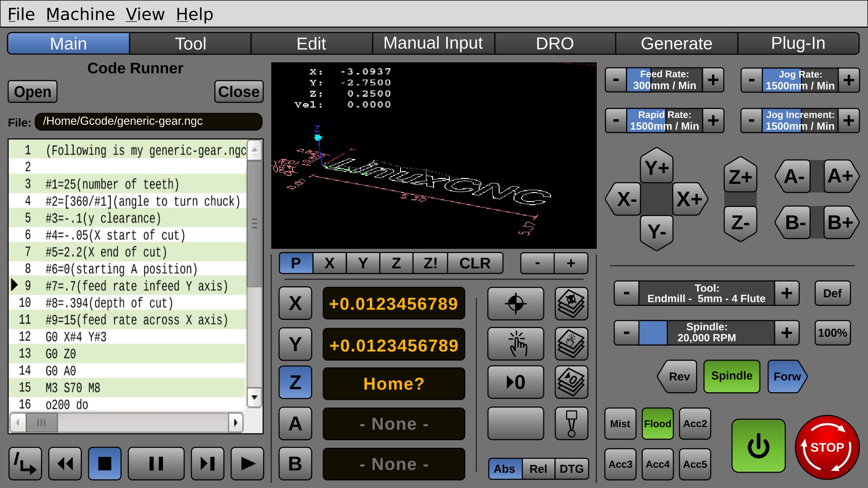Switch to the Manual Input tab
This screenshot has height=488, width=868.
pos(433,43)
